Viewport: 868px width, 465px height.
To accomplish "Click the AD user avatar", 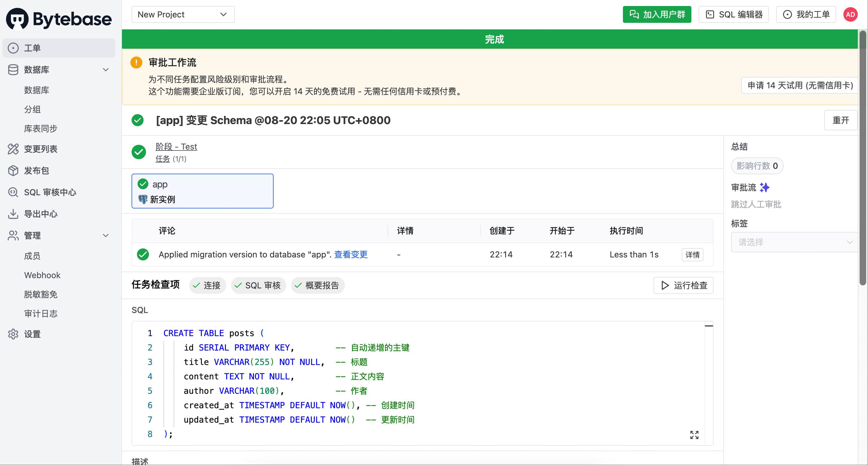I will [850, 14].
